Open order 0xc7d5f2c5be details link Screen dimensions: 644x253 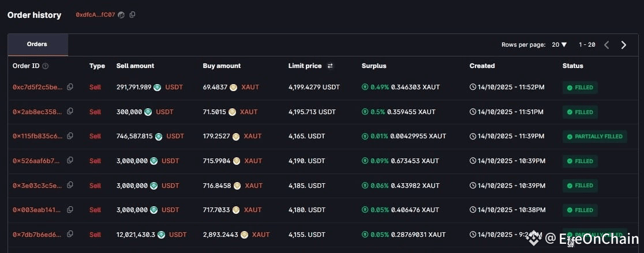(37, 87)
